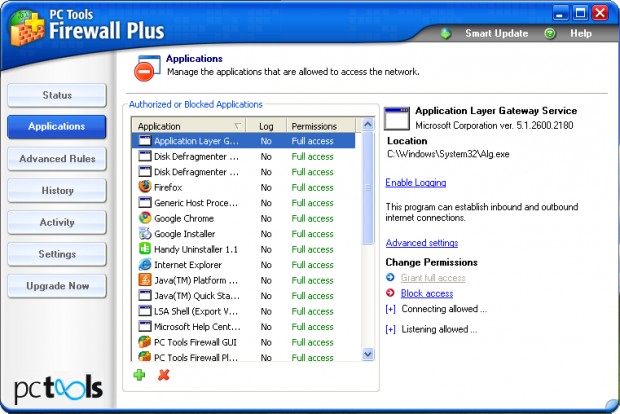Image resolution: width=620 pixels, height=414 pixels.
Task: Click the Application Layer Gateway Service detail icon
Action: [x=397, y=117]
